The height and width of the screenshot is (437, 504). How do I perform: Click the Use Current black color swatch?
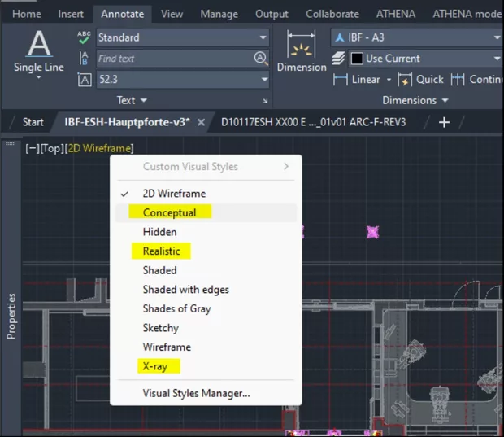coord(356,59)
